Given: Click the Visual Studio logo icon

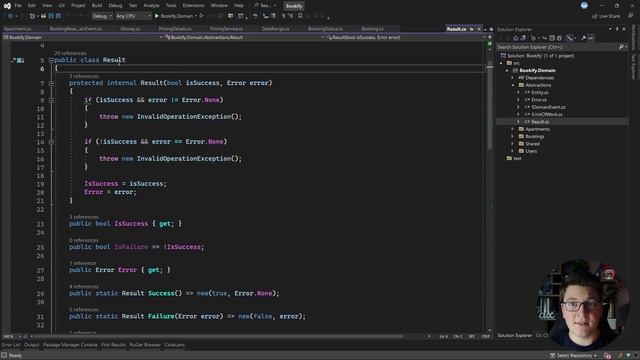Looking at the screenshot, I should 7,6.
